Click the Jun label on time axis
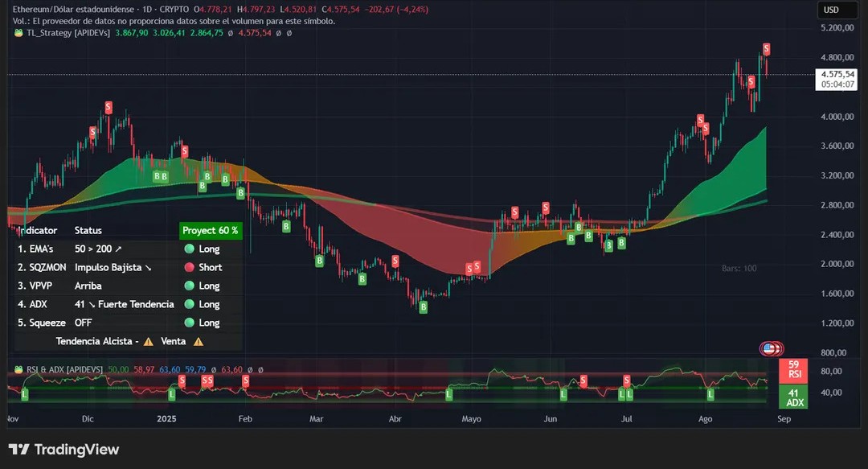868x469 pixels. point(551,419)
